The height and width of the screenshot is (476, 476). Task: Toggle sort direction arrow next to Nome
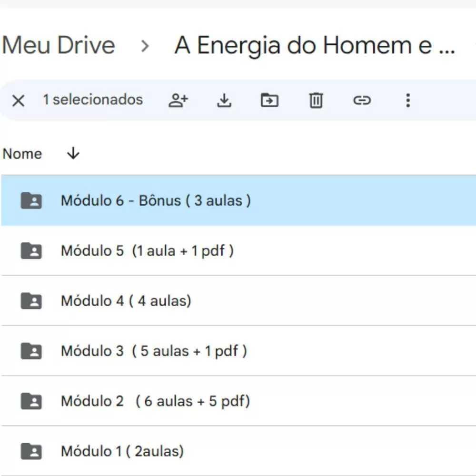click(73, 153)
